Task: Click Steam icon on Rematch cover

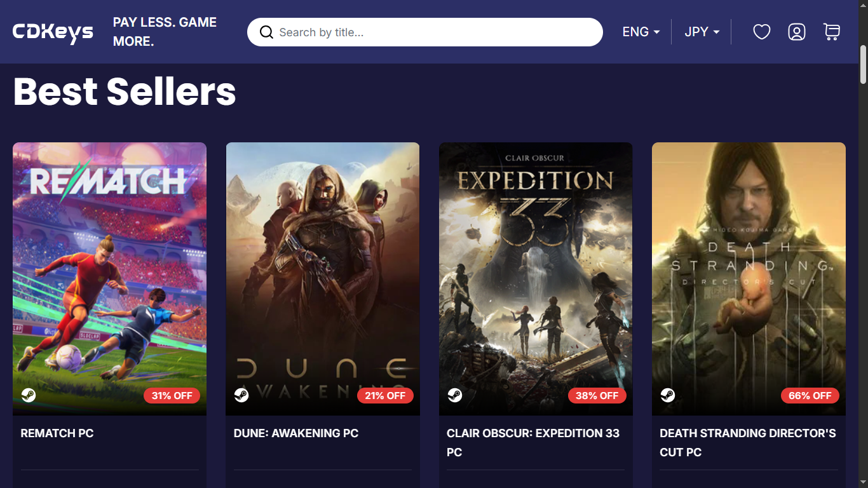Action: 29,395
